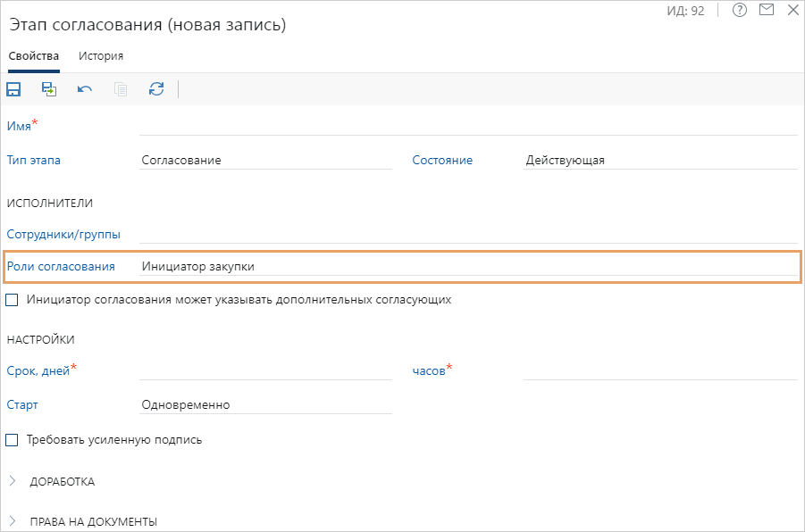Click the Save and close icon
This screenshot has height=532, width=805.
pyautogui.click(x=48, y=89)
